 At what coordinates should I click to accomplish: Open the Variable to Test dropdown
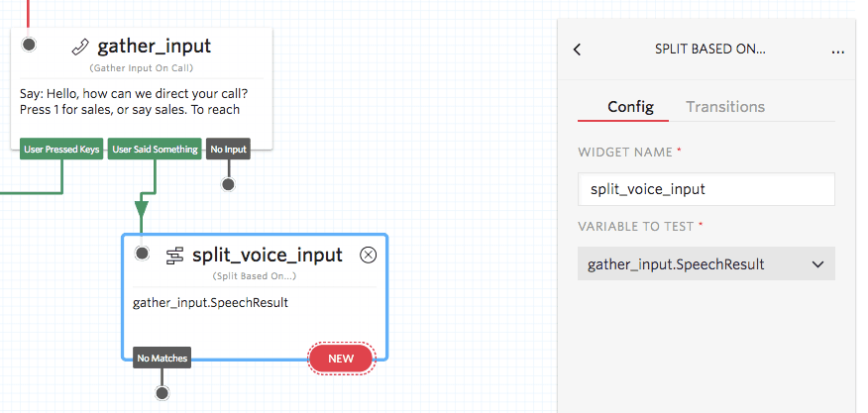tap(705, 264)
